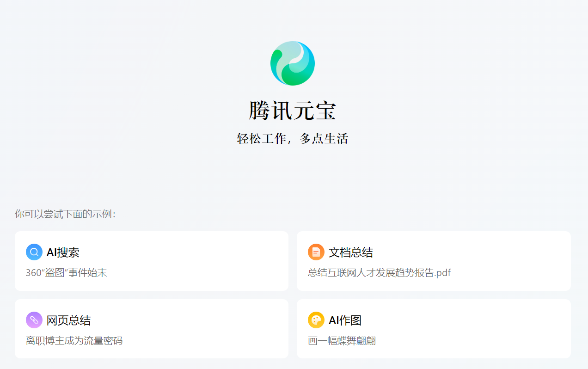The width and height of the screenshot is (588, 369).
Task: Click the Tencent Yuanbao round logo
Action: point(293,63)
